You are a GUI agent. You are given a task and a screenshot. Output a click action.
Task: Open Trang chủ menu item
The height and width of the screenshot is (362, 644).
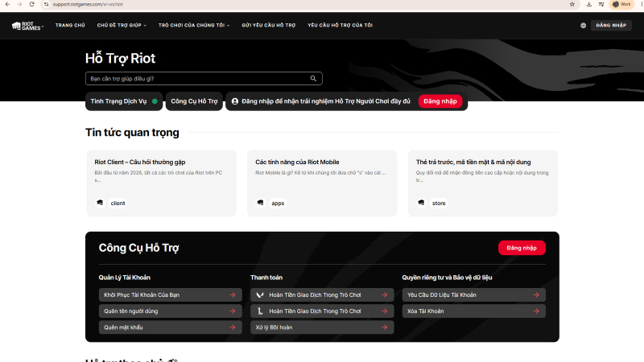[x=70, y=26]
